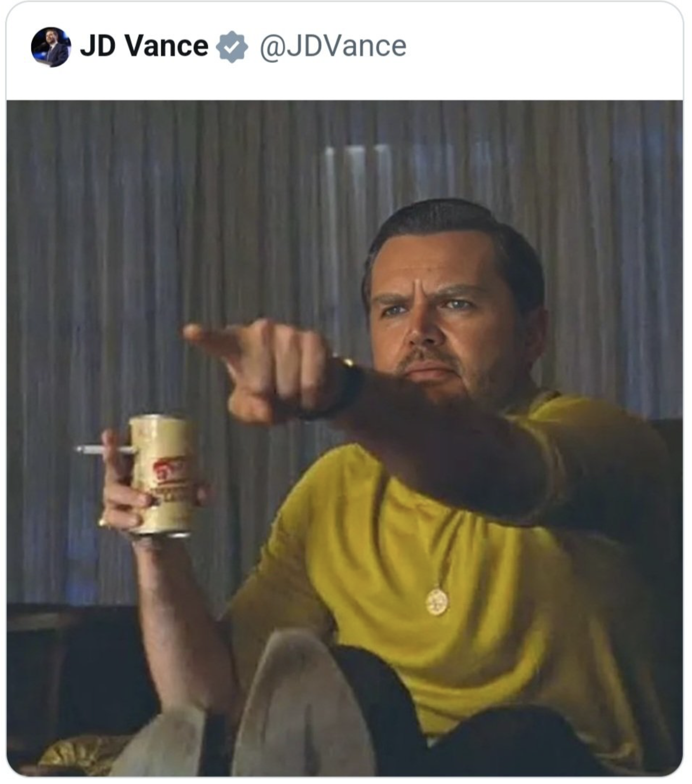Viewport: 692px width, 784px height.
Task: Visit the @JDVance handle link
Action: [333, 46]
